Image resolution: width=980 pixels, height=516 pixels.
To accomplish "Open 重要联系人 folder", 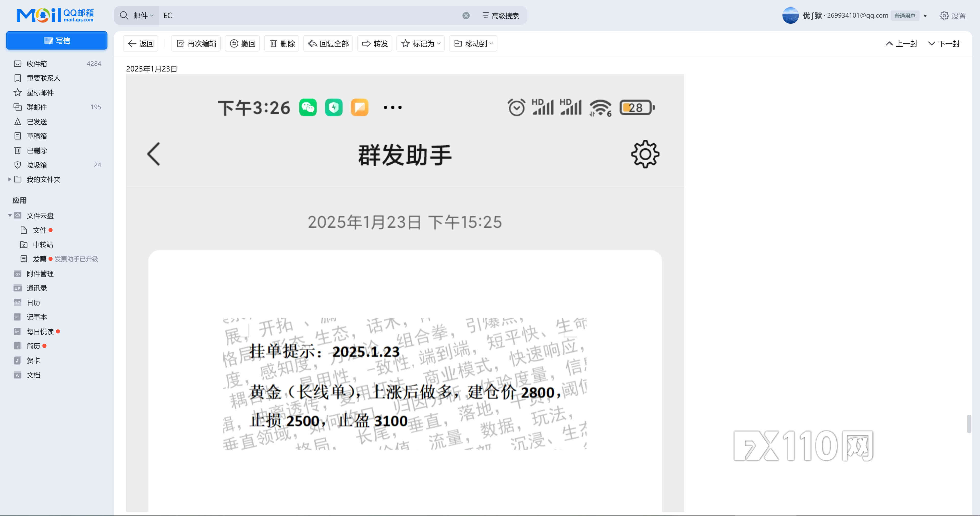I will click(57, 78).
